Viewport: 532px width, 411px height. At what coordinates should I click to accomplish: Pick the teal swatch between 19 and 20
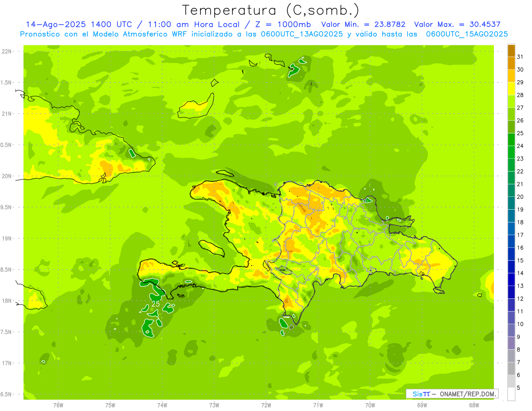tap(511, 204)
